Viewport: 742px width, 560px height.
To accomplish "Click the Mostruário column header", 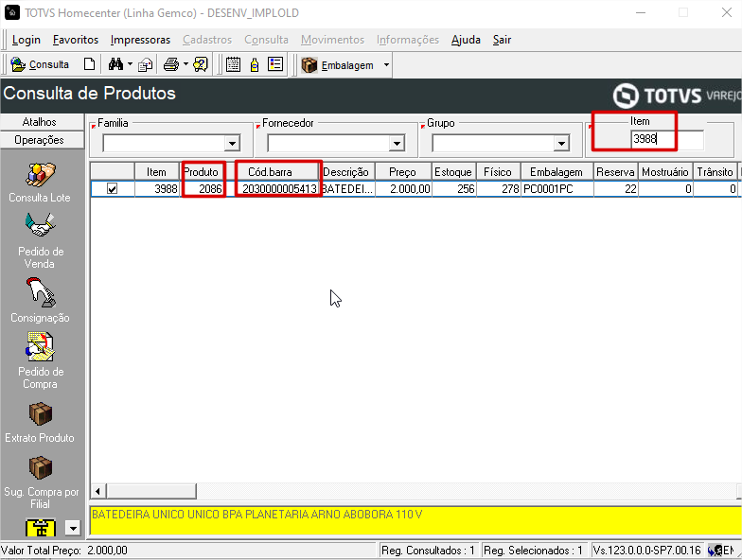I will coord(665,172).
